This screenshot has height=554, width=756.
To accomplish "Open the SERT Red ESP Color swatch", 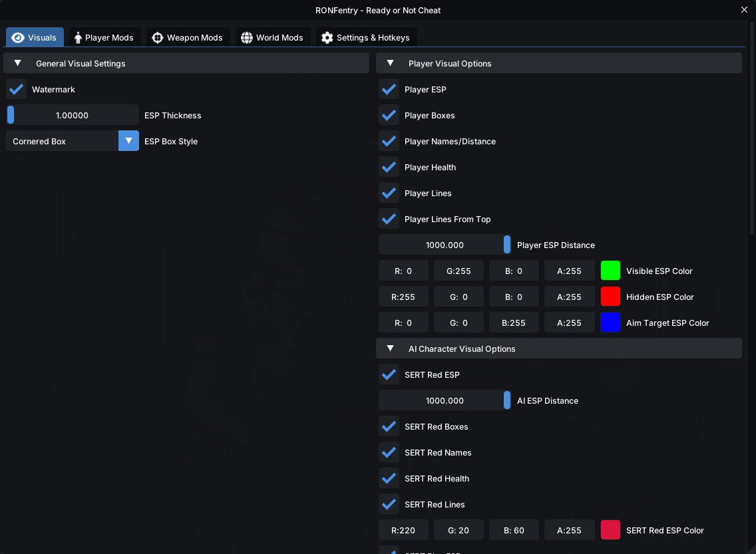I will (x=610, y=530).
